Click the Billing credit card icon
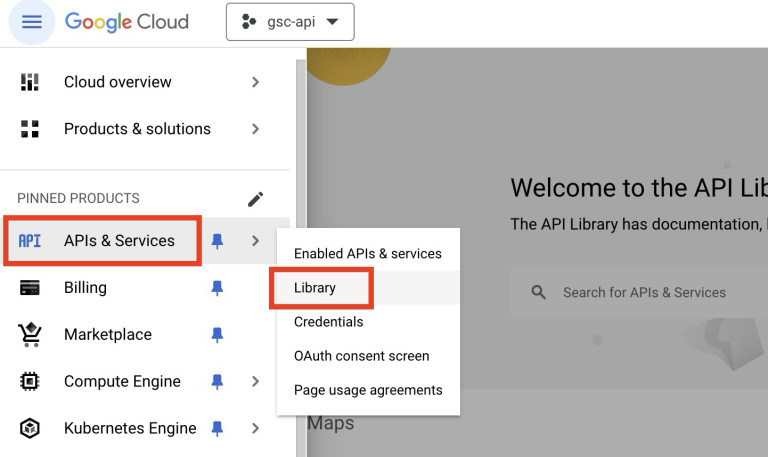Viewport: 768px width, 457px height. click(29, 288)
